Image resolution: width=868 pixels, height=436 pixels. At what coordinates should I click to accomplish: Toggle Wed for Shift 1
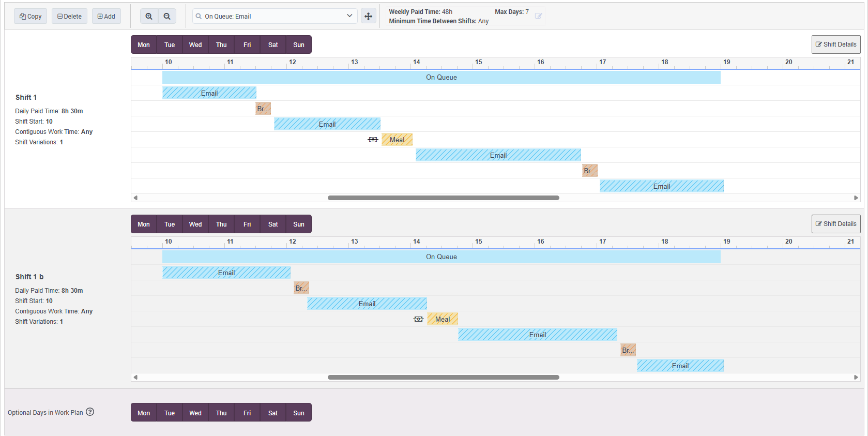195,44
